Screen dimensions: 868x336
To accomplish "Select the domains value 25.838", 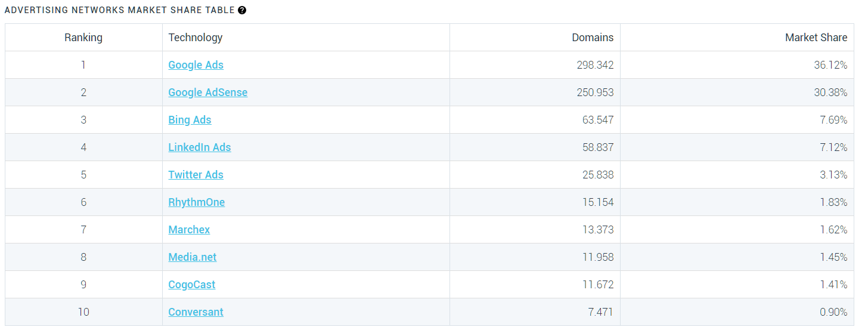I will click(x=598, y=175).
